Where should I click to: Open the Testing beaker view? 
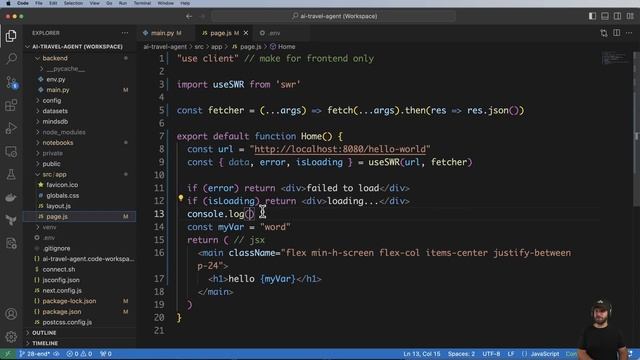[x=11, y=175]
